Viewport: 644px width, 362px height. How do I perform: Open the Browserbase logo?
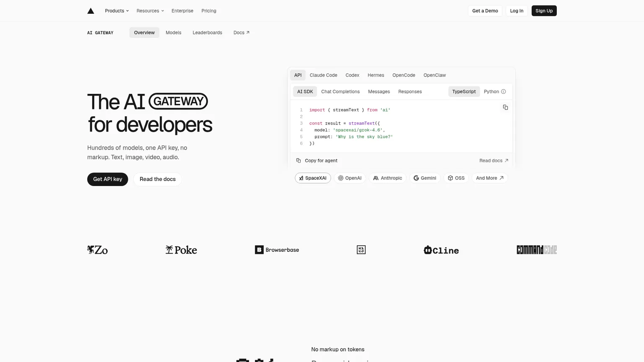click(x=277, y=250)
